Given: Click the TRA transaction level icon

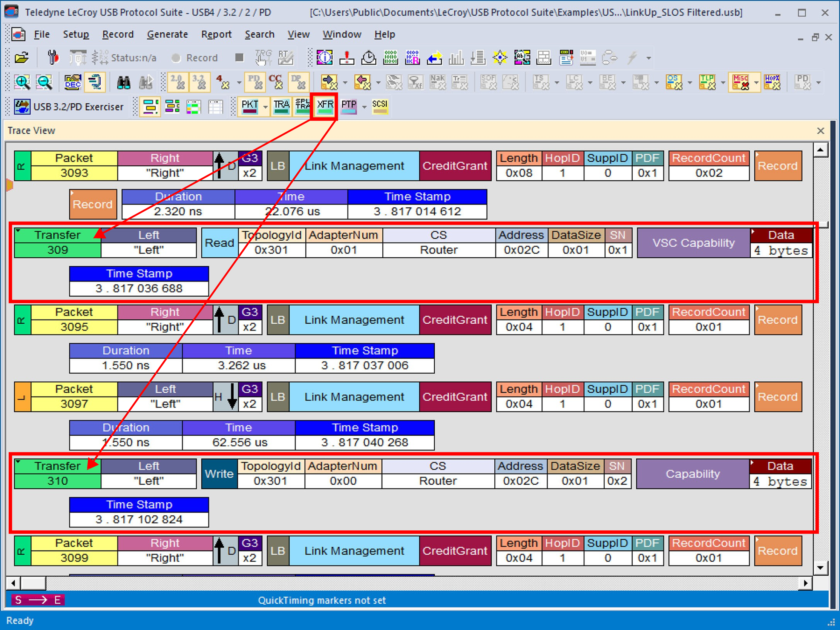Looking at the screenshot, I should pyautogui.click(x=281, y=107).
